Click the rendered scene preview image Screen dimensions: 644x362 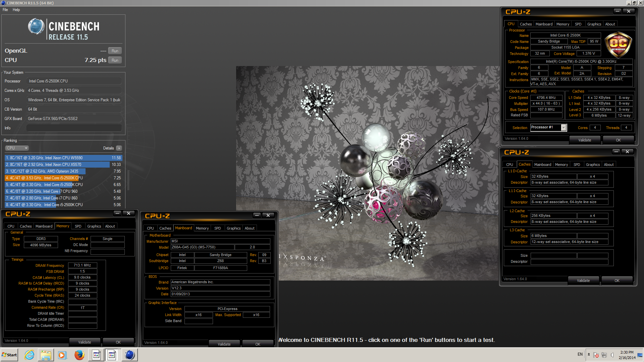pyautogui.click(x=367, y=173)
